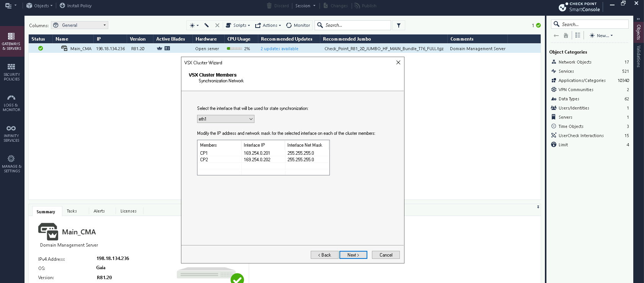Open the Validations side tab
The height and width of the screenshot is (283, 644).
[638, 56]
